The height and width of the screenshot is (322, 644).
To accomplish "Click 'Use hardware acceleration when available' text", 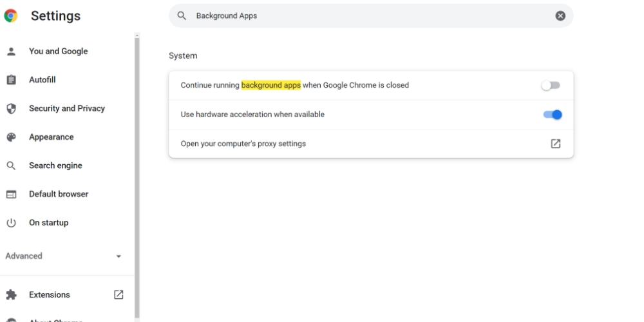I will click(252, 115).
